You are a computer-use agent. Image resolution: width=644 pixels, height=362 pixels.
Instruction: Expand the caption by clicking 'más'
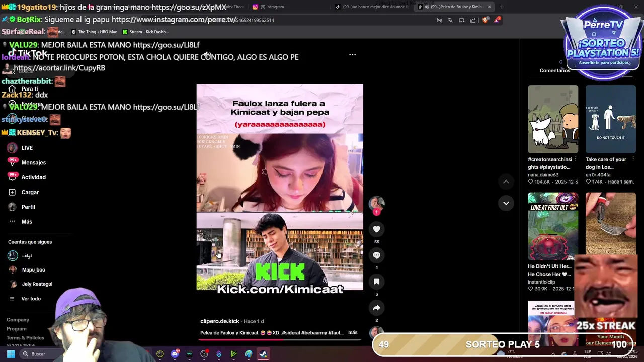click(x=353, y=332)
